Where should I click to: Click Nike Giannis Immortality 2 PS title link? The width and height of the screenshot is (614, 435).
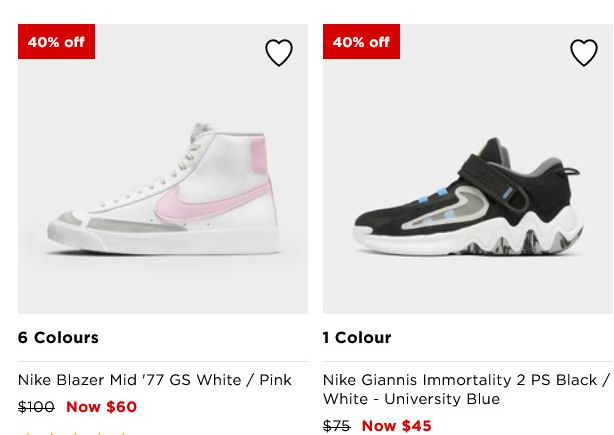pyautogui.click(x=466, y=389)
